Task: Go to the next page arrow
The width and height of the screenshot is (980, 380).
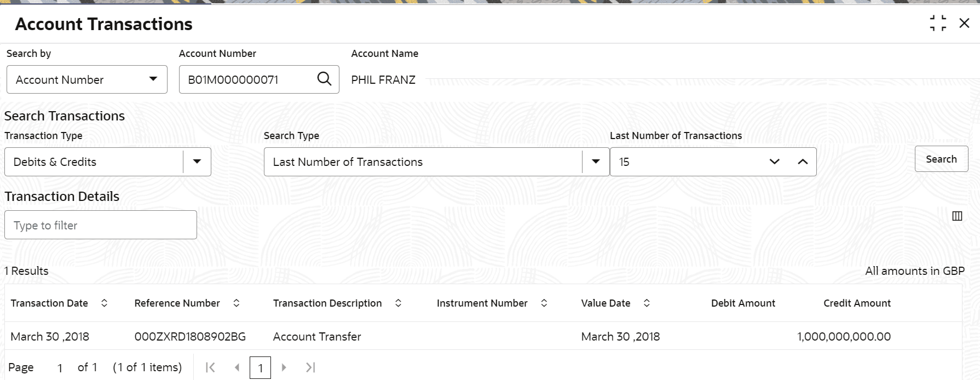Action: [284, 367]
